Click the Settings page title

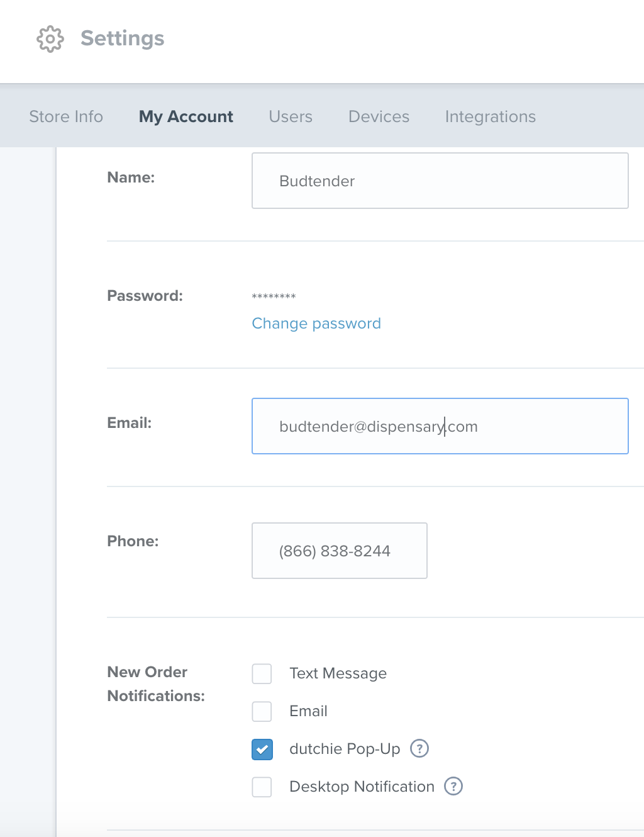point(123,38)
